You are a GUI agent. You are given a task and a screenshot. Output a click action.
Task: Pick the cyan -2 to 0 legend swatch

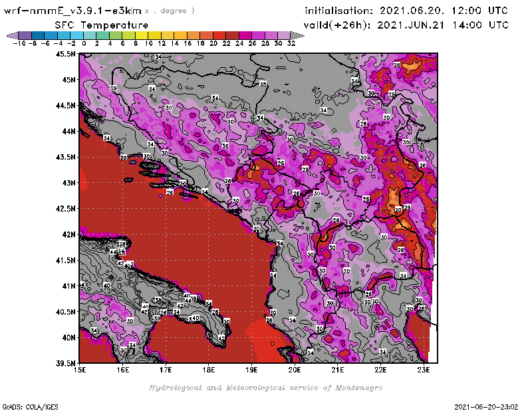pos(76,35)
